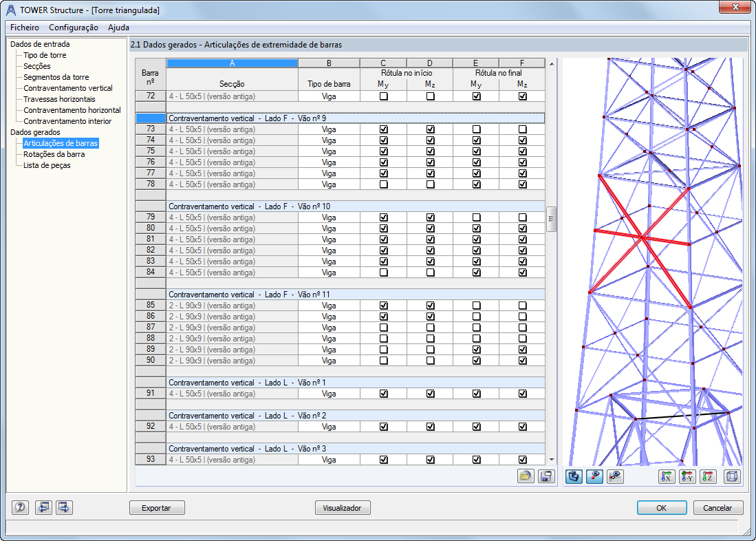Set view in -Y direction
Viewport: 756px width, 541px height.
pos(687,476)
